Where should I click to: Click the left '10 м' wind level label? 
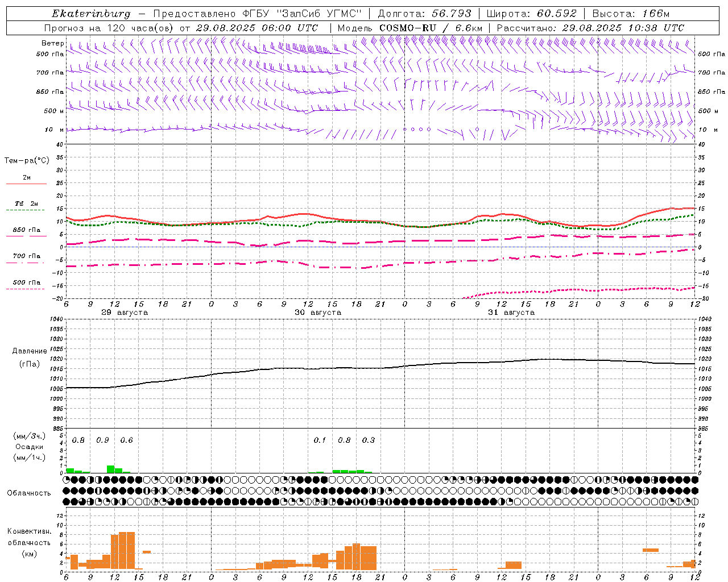[54, 130]
